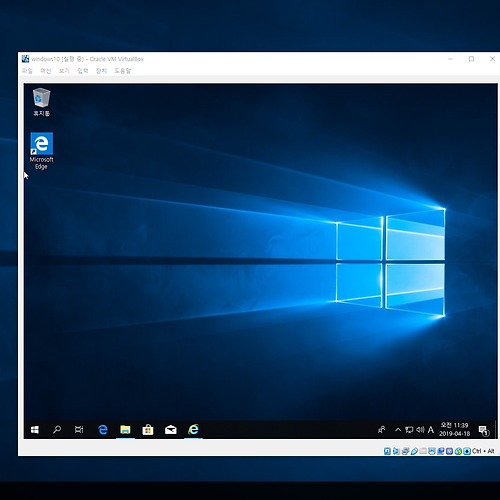Click the VirtualBox window title bar icon
This screenshot has width=500, height=500.
[x=25, y=59]
